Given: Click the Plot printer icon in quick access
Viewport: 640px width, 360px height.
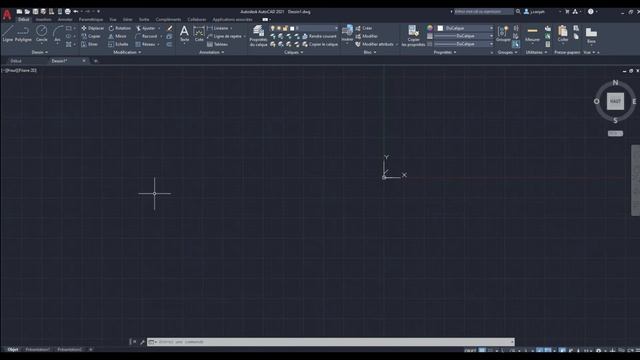Looking at the screenshot, I should click(67, 11).
